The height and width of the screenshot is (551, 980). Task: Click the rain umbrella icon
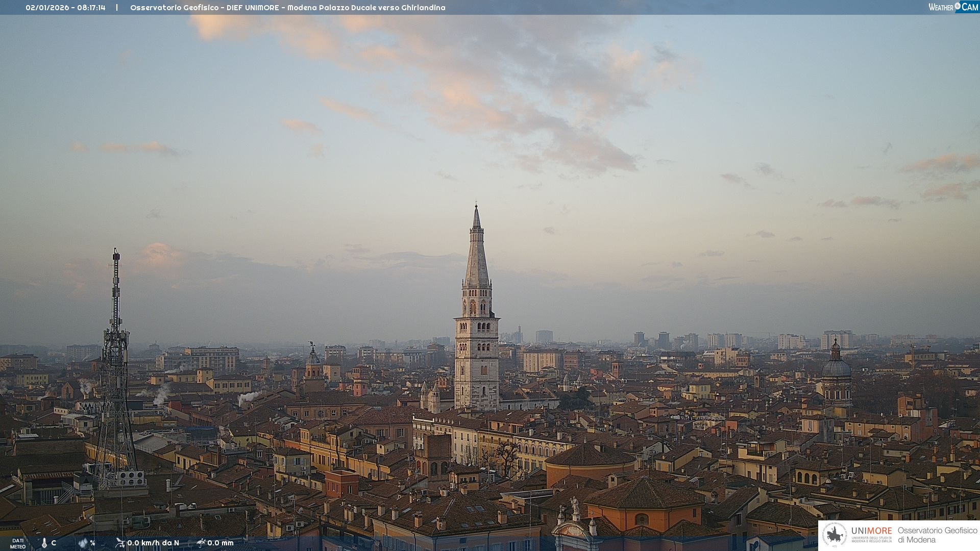click(x=201, y=543)
